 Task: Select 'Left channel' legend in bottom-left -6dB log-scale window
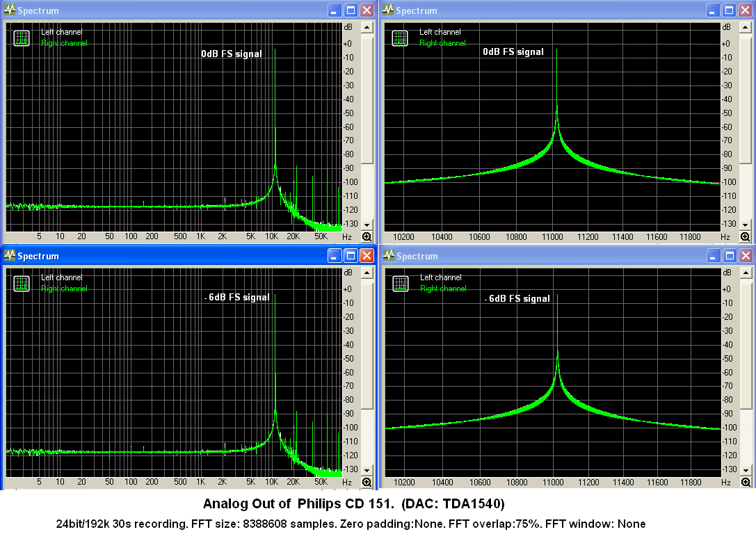(x=62, y=277)
